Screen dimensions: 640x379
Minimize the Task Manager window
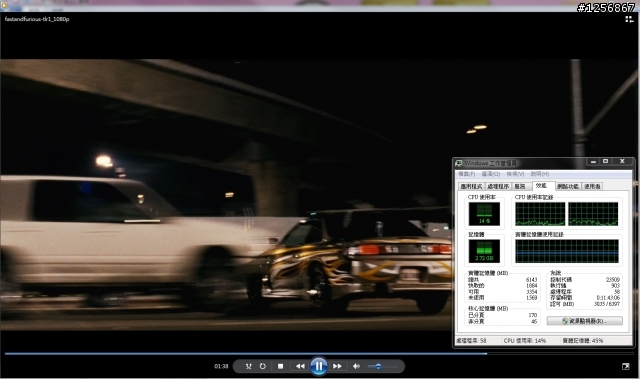[593, 162]
